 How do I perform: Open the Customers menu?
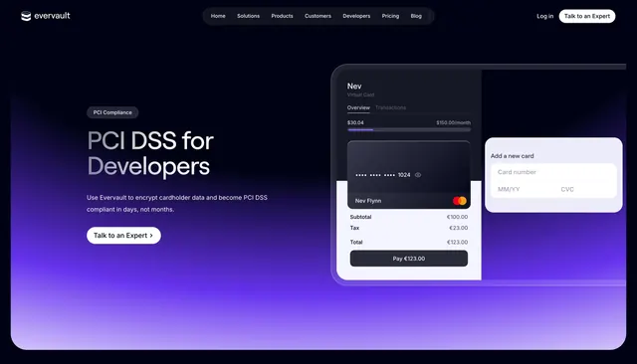click(318, 16)
